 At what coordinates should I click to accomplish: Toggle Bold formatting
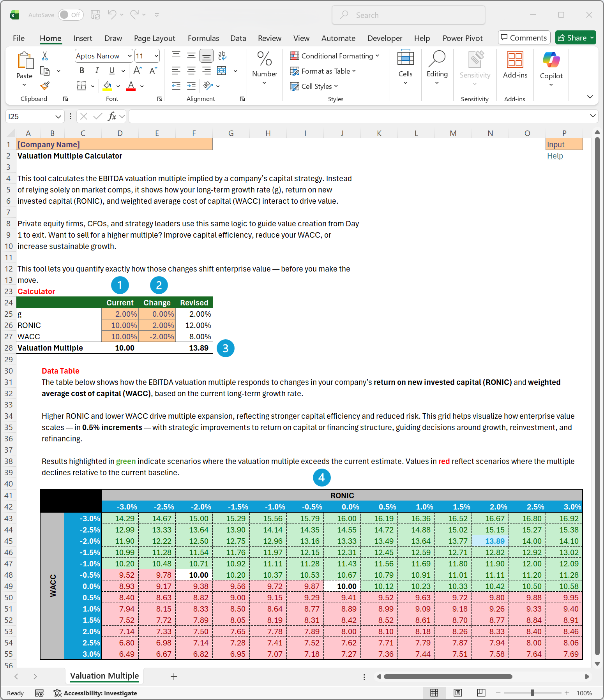(82, 71)
